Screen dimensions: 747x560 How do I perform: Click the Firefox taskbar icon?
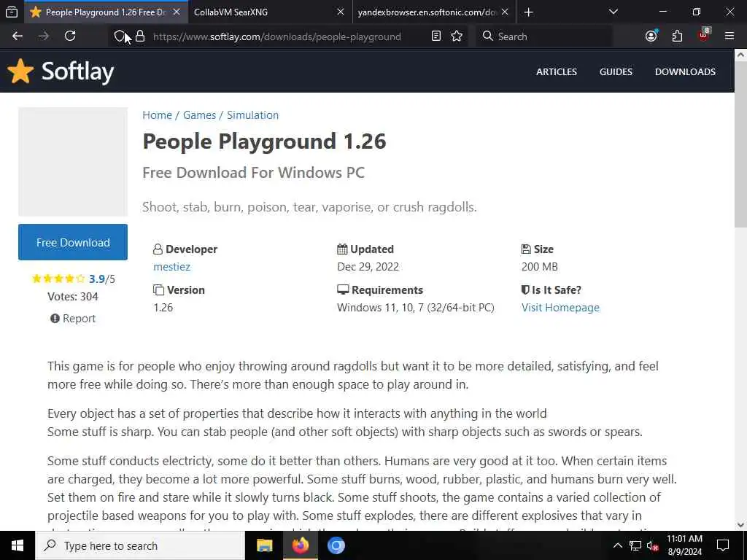tap(300, 545)
